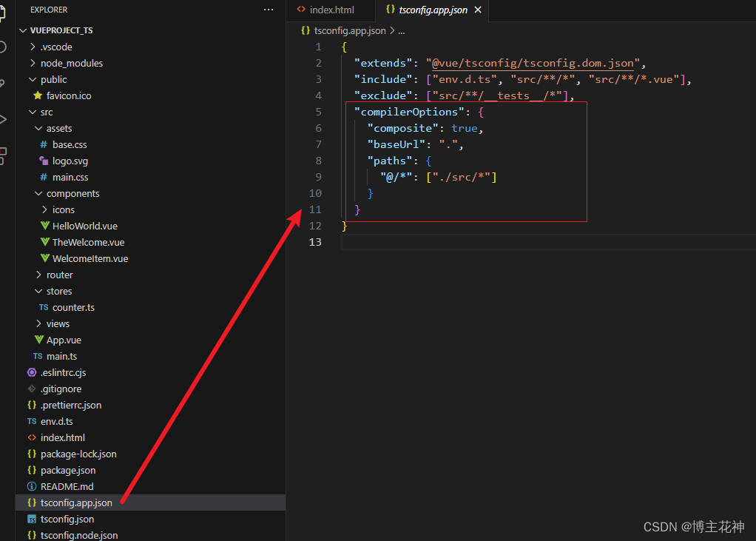Click the TS icon of env.d.ts

point(32,421)
